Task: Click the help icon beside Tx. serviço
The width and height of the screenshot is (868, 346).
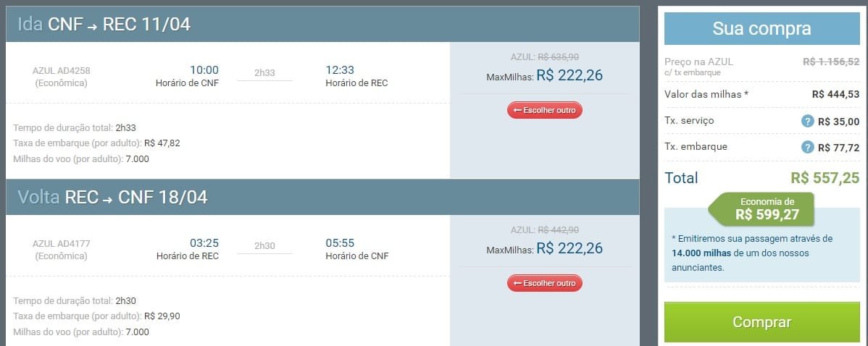Action: click(808, 121)
